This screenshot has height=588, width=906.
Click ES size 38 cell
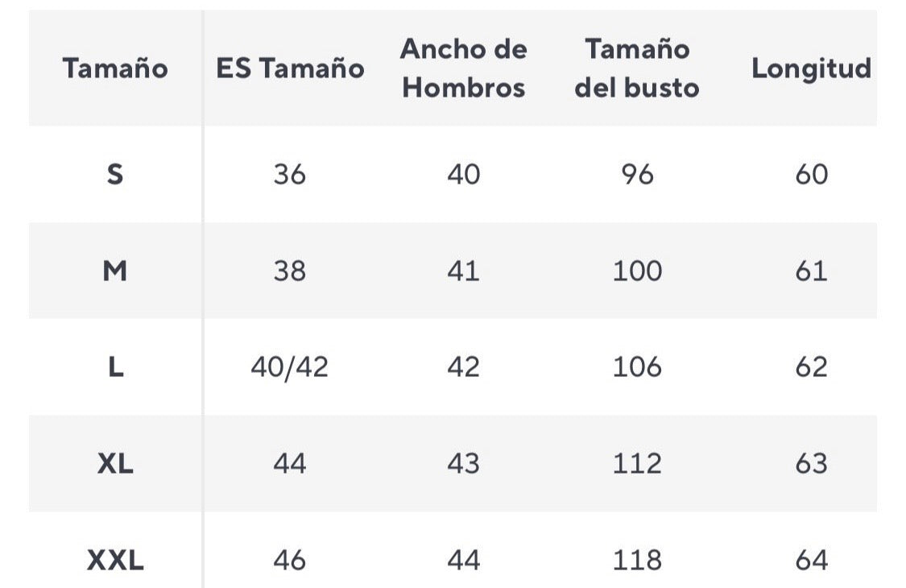(x=290, y=271)
